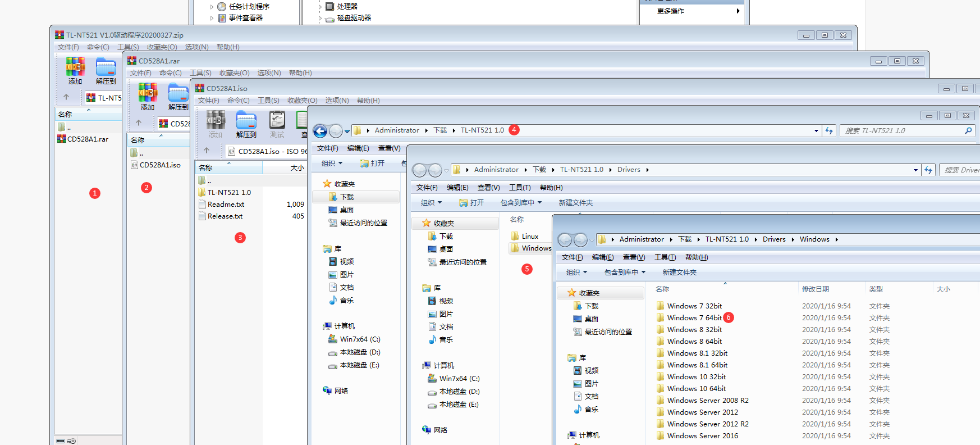Open Edit menu in TL-NT521 1.0 Explorer window
Image resolution: width=980 pixels, height=445 pixels.
pyautogui.click(x=358, y=148)
